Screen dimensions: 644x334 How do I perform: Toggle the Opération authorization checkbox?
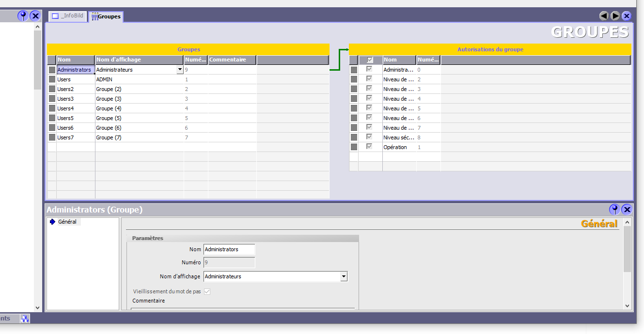[x=370, y=147]
